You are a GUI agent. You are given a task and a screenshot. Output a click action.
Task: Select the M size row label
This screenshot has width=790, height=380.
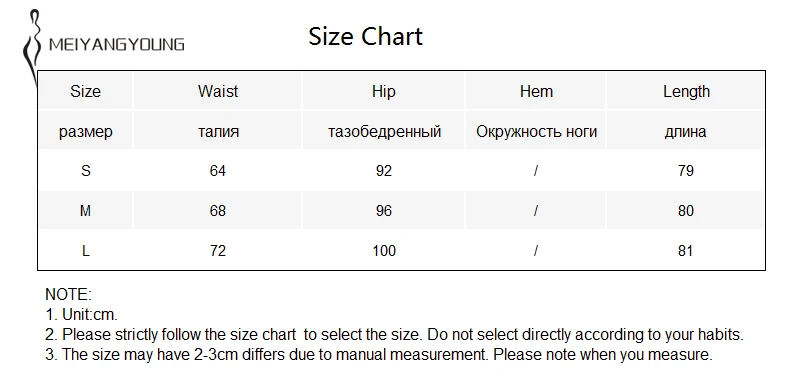point(86,211)
